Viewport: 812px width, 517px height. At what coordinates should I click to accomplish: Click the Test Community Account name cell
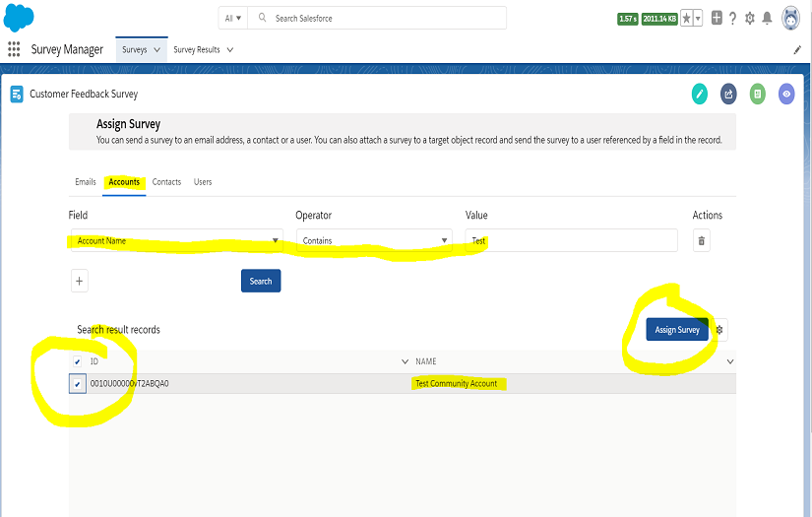457,383
